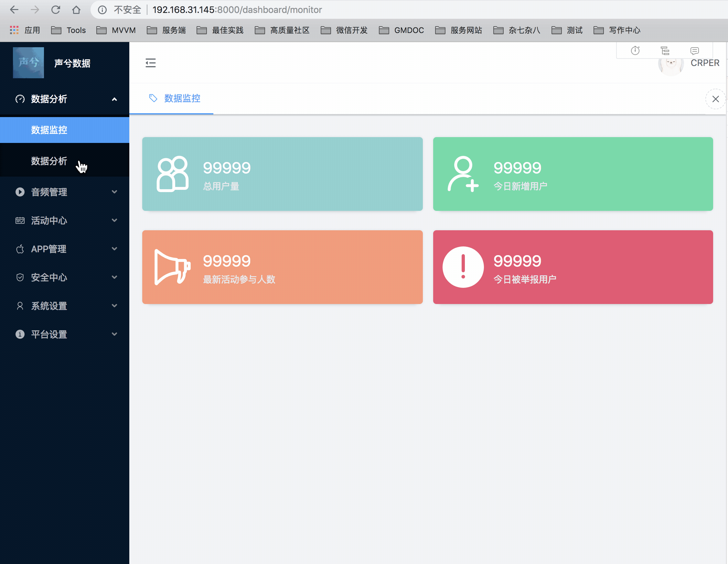728x564 pixels.
Task: Click the 声兮数据 logo image
Action: (x=28, y=63)
